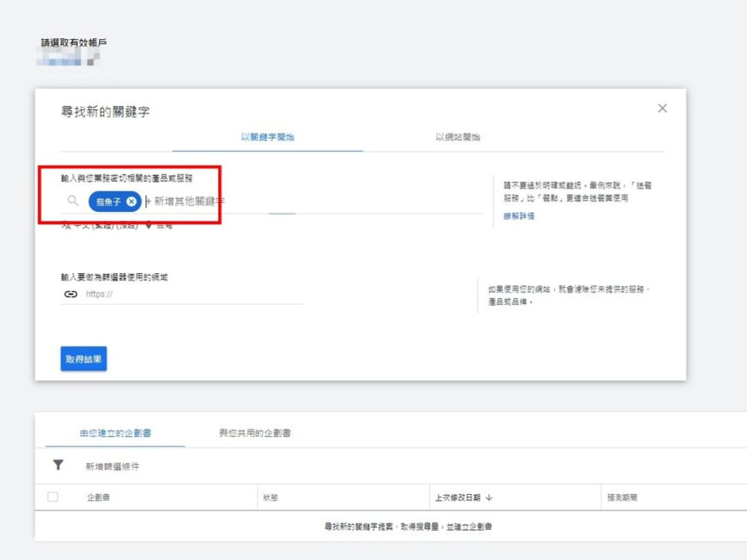This screenshot has height=560, width=747.
Task: Open filter funnel icon
Action: 58,465
